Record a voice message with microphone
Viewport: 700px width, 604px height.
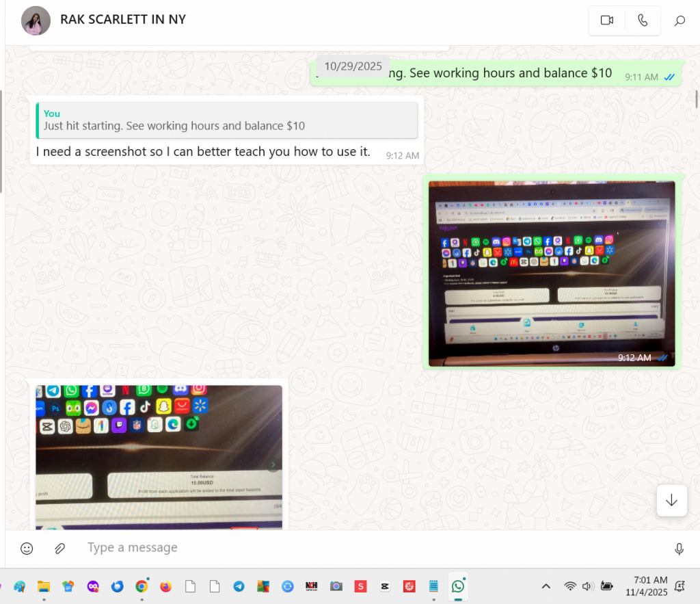click(679, 549)
